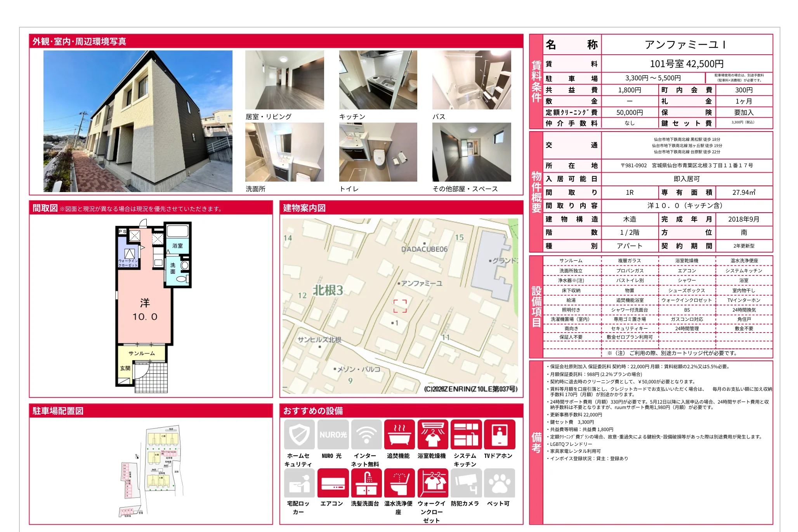Click the 防犯カメラ security camera icon
Viewport: 798px width, 532px height.
point(466,483)
